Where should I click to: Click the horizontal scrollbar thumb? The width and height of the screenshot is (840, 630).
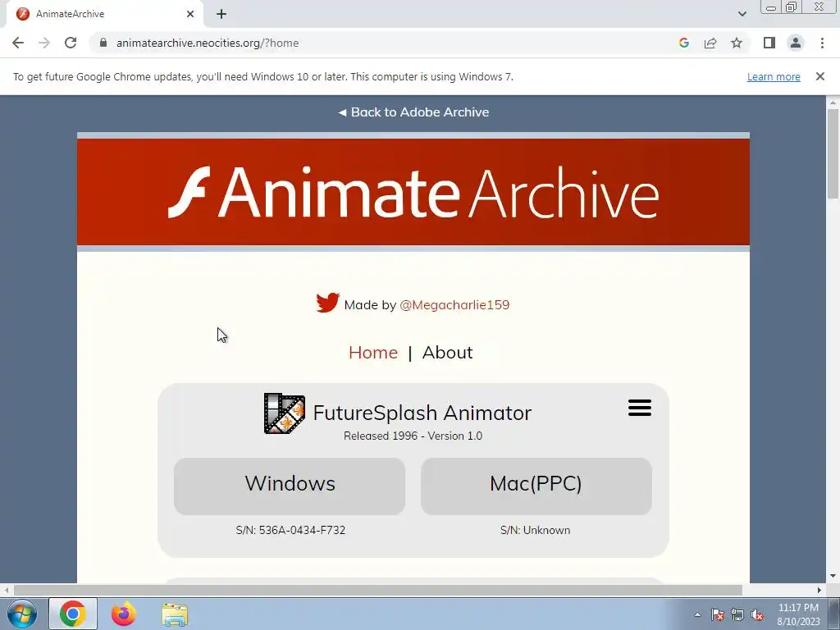pyautogui.click(x=377, y=590)
